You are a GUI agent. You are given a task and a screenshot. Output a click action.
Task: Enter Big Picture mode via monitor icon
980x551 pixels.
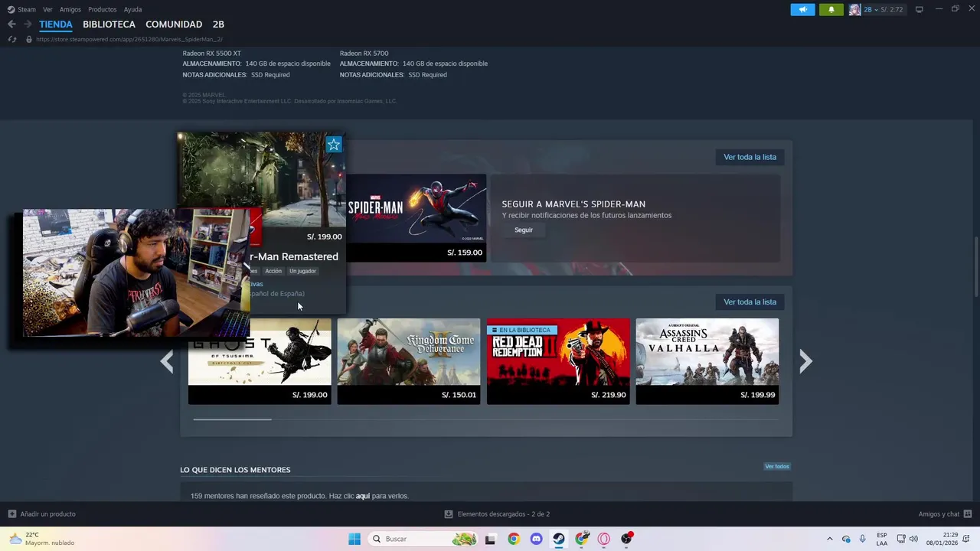click(x=919, y=9)
